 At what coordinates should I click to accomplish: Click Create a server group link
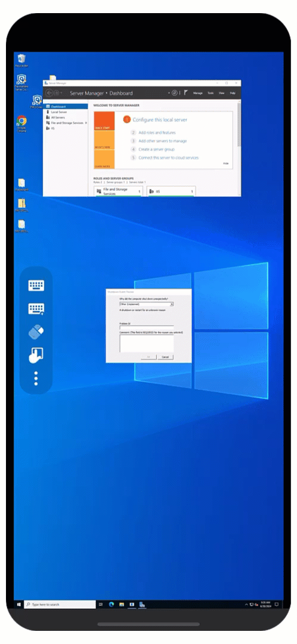156,150
